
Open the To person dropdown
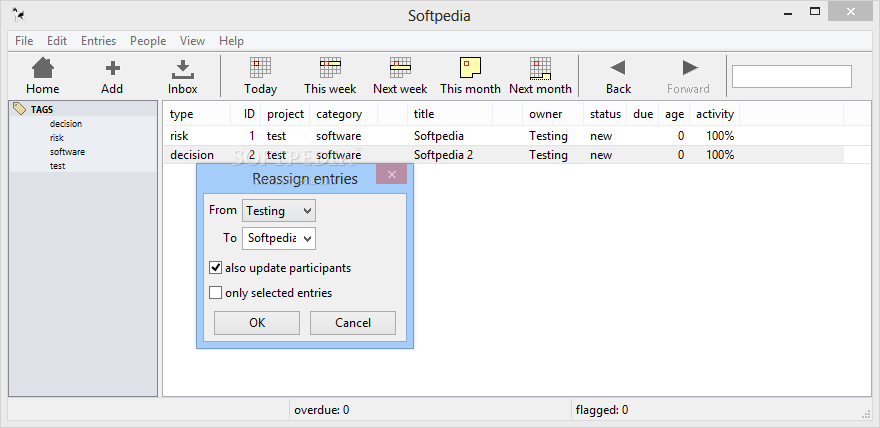[x=279, y=238]
